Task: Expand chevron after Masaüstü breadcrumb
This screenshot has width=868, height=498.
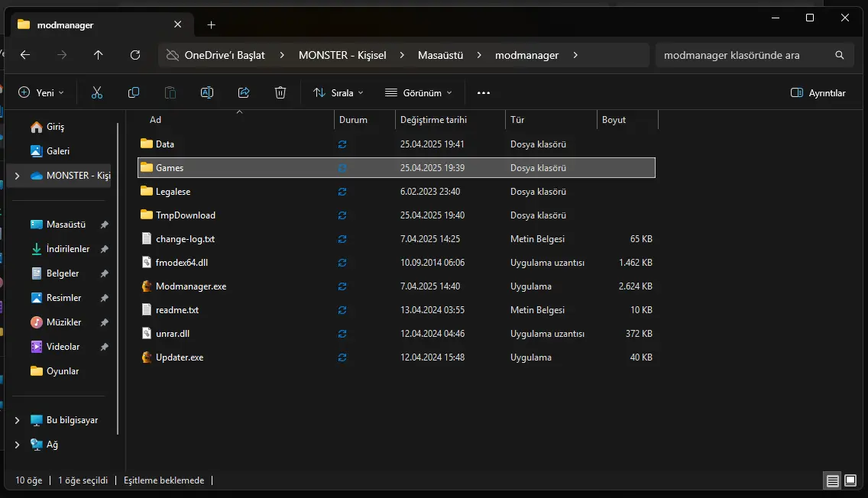Action: pyautogui.click(x=479, y=55)
